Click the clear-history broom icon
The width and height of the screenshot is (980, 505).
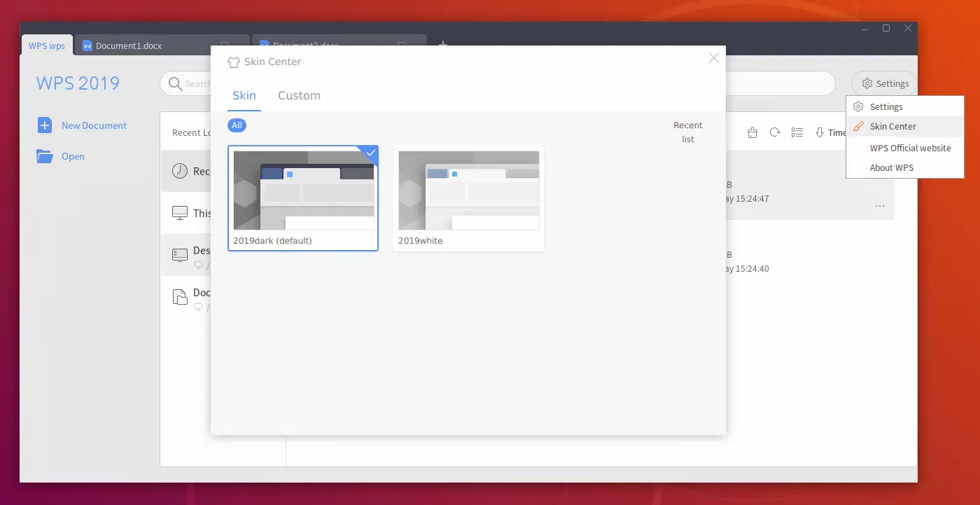click(x=752, y=132)
